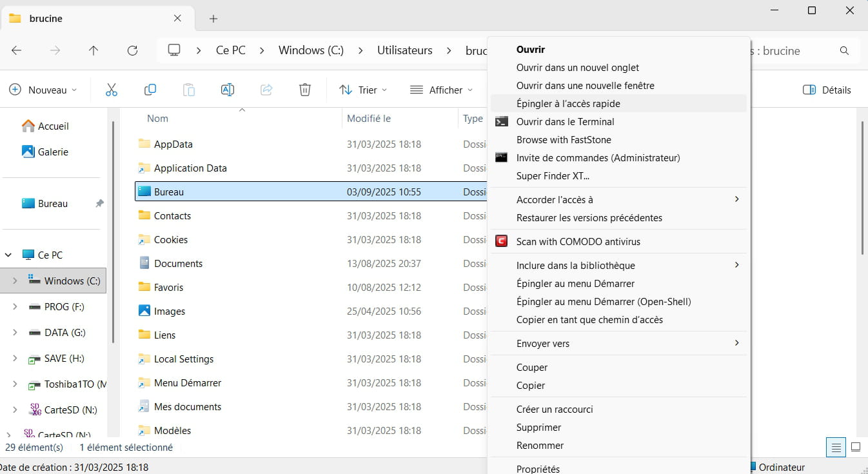
Task: Switch to large icons view icon
Action: click(x=856, y=447)
